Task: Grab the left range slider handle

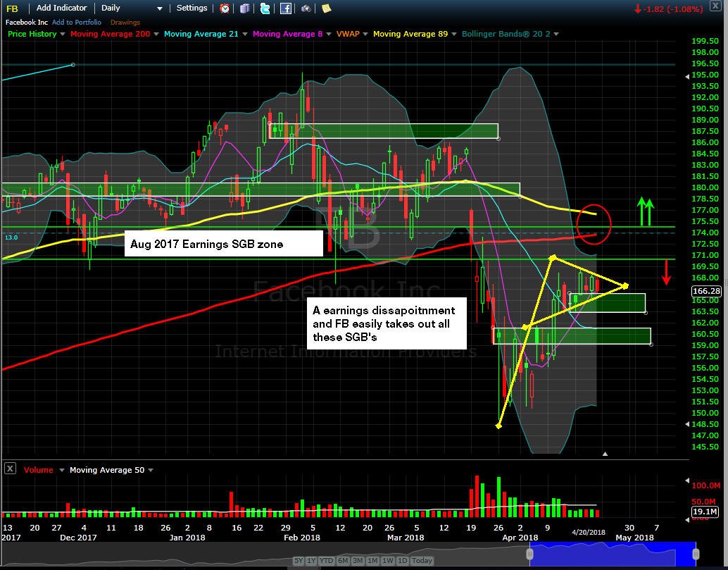Action: 529,554
